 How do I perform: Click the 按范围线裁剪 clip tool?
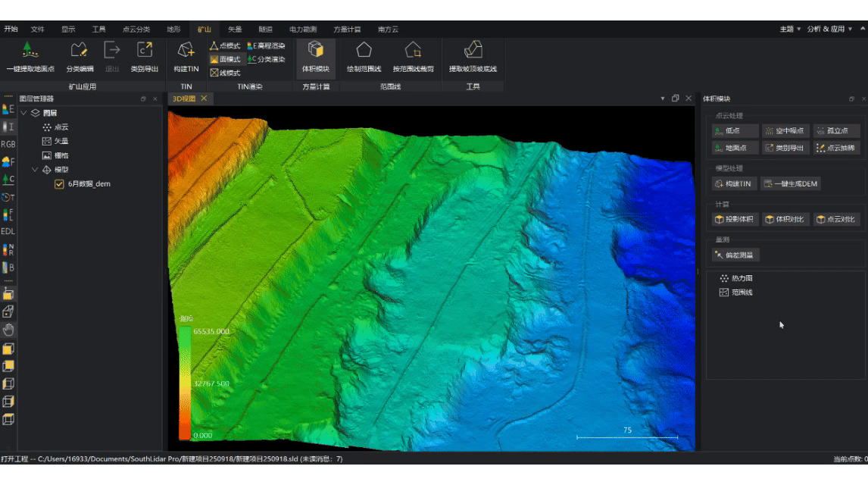click(x=413, y=51)
